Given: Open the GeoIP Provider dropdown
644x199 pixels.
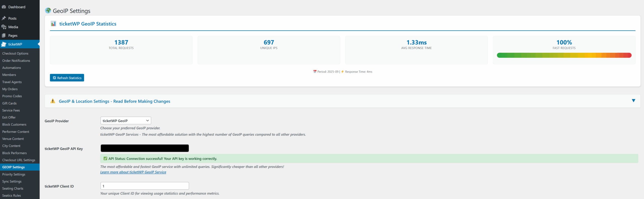Looking at the screenshot, I should [126, 120].
